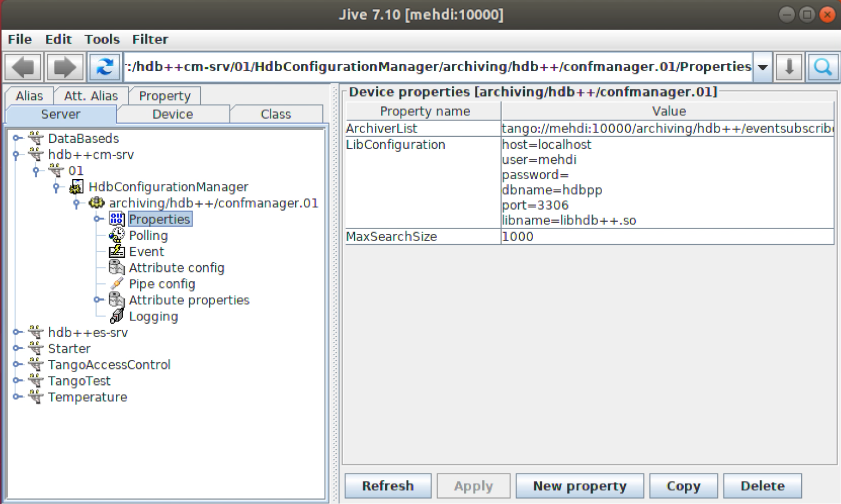The image size is (841, 504).
Task: Click the Property name column header
Action: pyautogui.click(x=423, y=111)
